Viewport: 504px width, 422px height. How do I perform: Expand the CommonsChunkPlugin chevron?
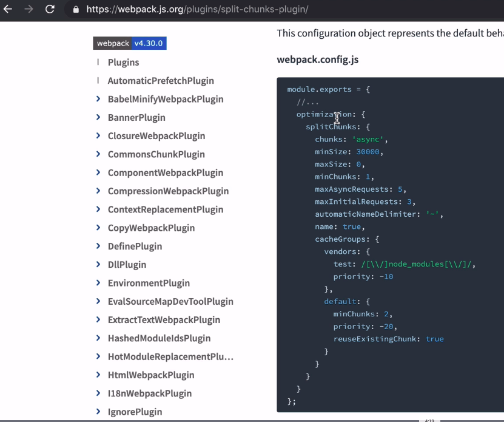coord(98,154)
